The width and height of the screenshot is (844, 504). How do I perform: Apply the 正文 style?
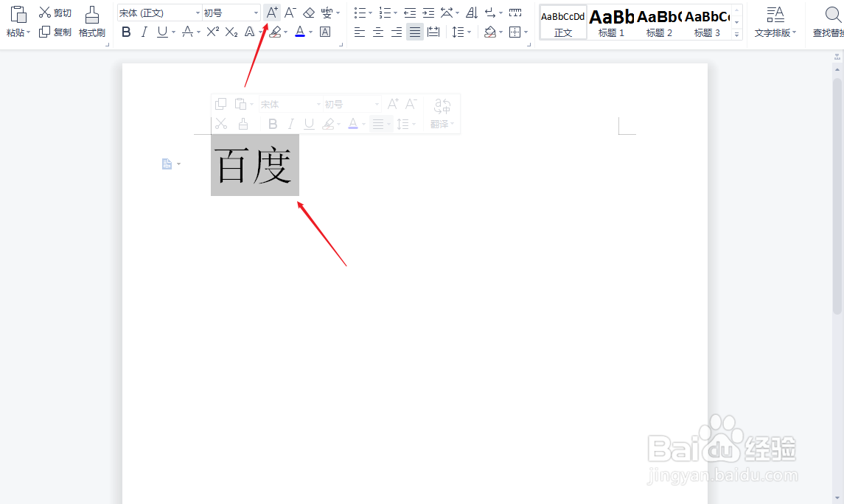pos(562,22)
